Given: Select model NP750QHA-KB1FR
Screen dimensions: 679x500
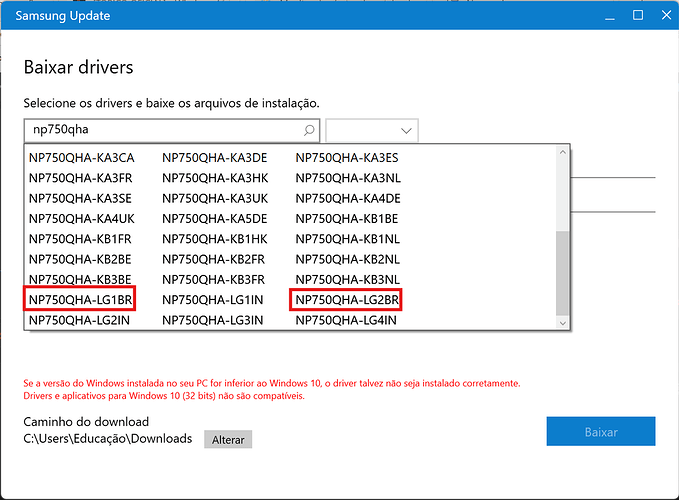Looking at the screenshot, I should pyautogui.click(x=80, y=239).
